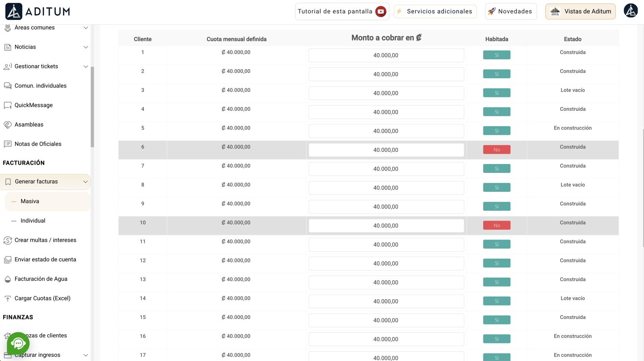
Task: Click the Cargar Cuotas upload icon
Action: click(x=8, y=298)
